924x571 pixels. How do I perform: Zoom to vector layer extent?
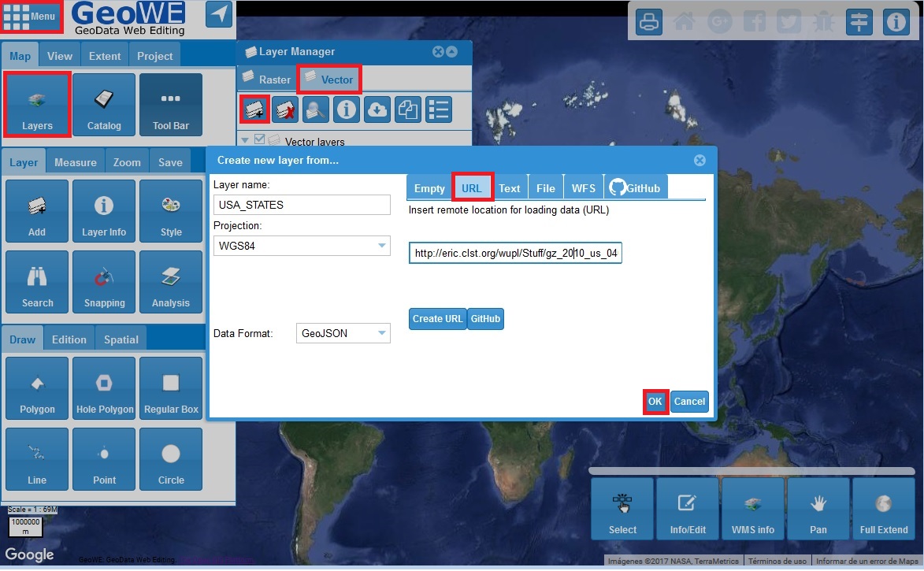coord(315,109)
